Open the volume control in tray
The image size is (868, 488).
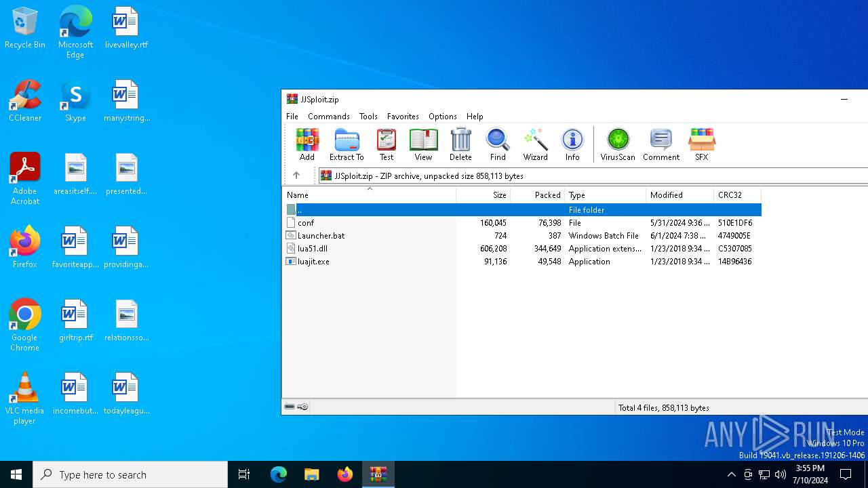click(781, 474)
